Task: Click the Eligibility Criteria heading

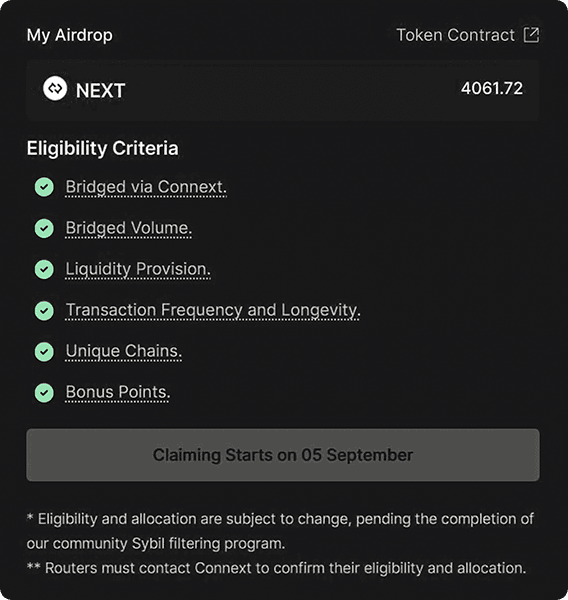Action: pos(103,148)
